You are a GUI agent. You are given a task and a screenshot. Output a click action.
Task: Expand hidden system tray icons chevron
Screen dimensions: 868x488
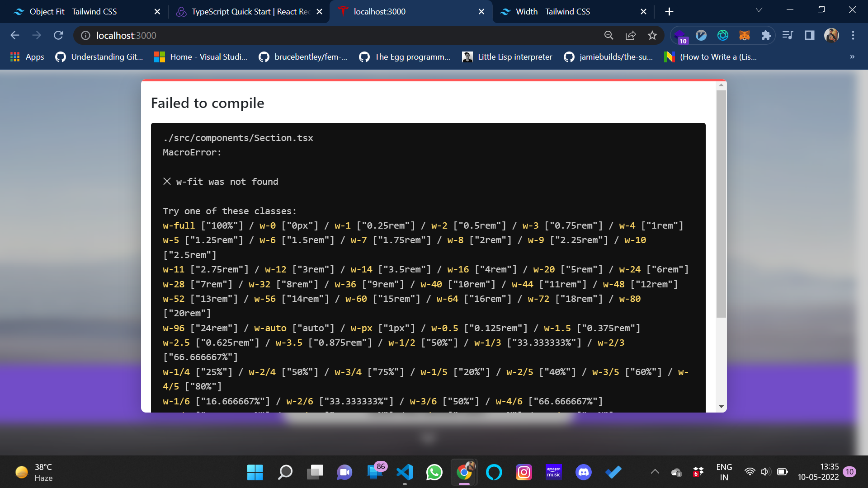pos(654,472)
